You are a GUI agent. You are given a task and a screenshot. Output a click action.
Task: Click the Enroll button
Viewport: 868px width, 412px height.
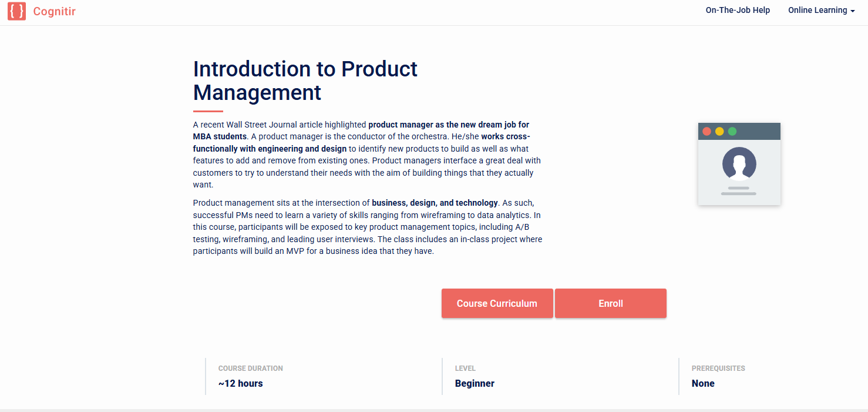point(610,303)
